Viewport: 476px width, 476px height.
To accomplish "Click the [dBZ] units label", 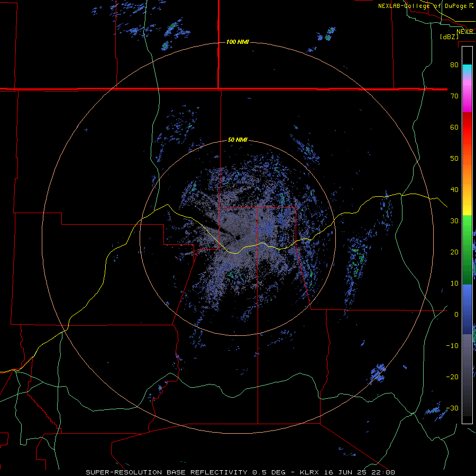I will click(449, 37).
